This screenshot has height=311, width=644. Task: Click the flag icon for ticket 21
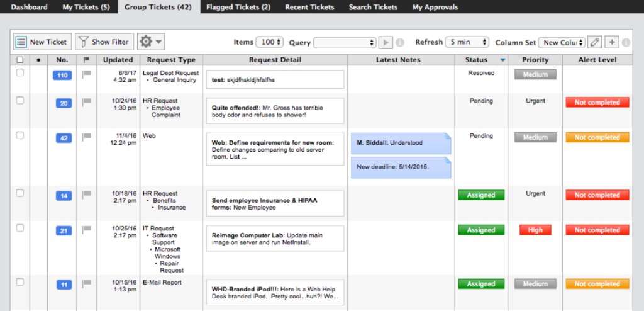click(x=86, y=230)
